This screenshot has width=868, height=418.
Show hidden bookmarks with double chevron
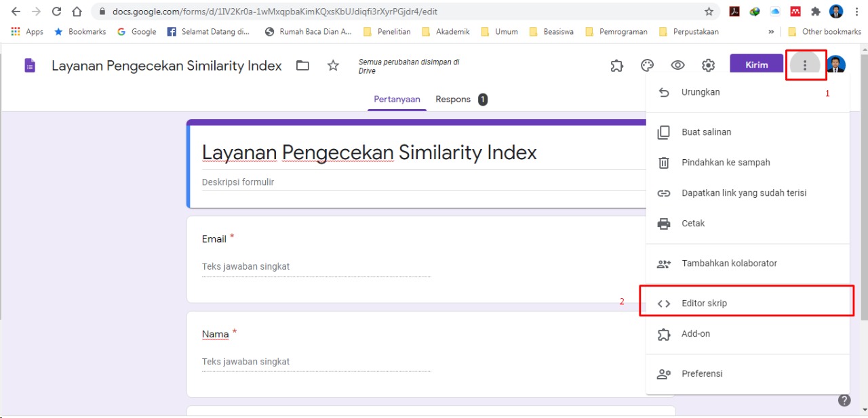tap(771, 32)
